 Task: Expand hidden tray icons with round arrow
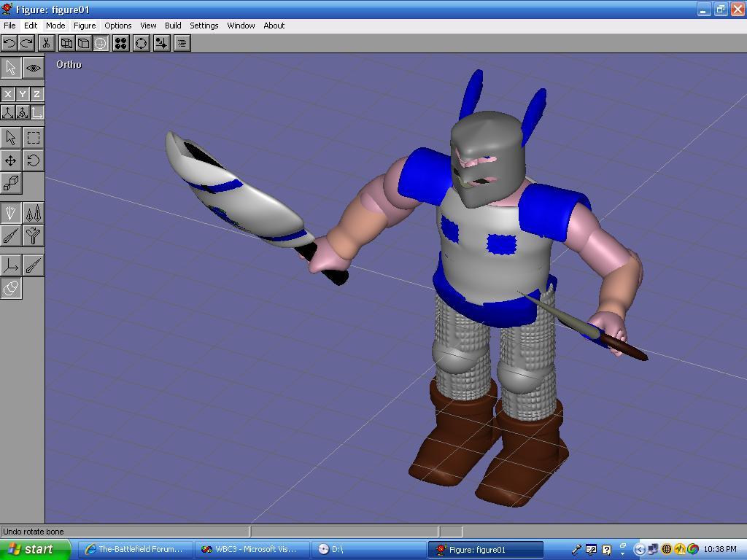(x=639, y=550)
